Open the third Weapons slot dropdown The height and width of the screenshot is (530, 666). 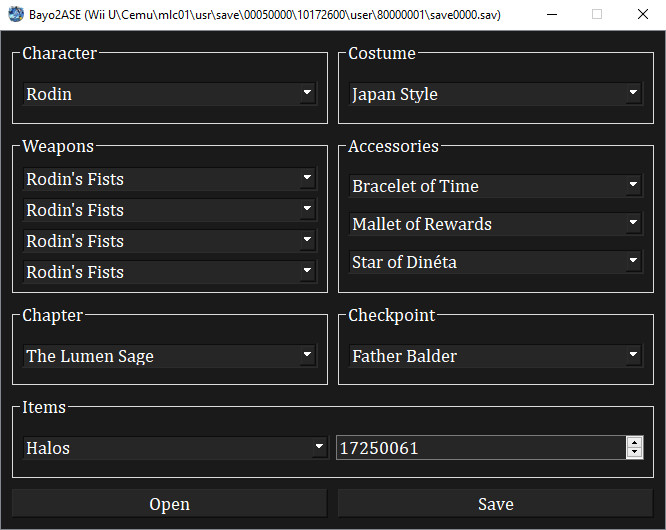point(169,241)
